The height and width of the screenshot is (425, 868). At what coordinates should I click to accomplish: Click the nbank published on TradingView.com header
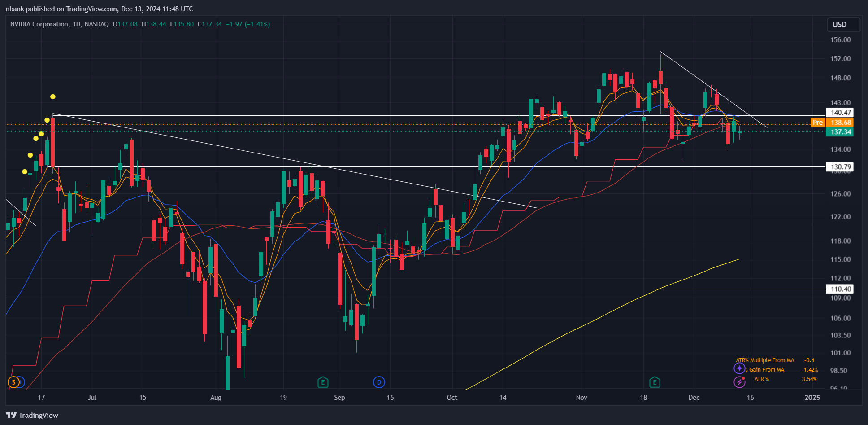99,9
